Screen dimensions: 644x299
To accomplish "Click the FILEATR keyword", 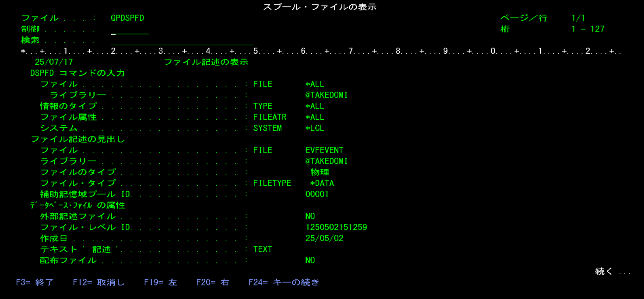I will [270, 117].
